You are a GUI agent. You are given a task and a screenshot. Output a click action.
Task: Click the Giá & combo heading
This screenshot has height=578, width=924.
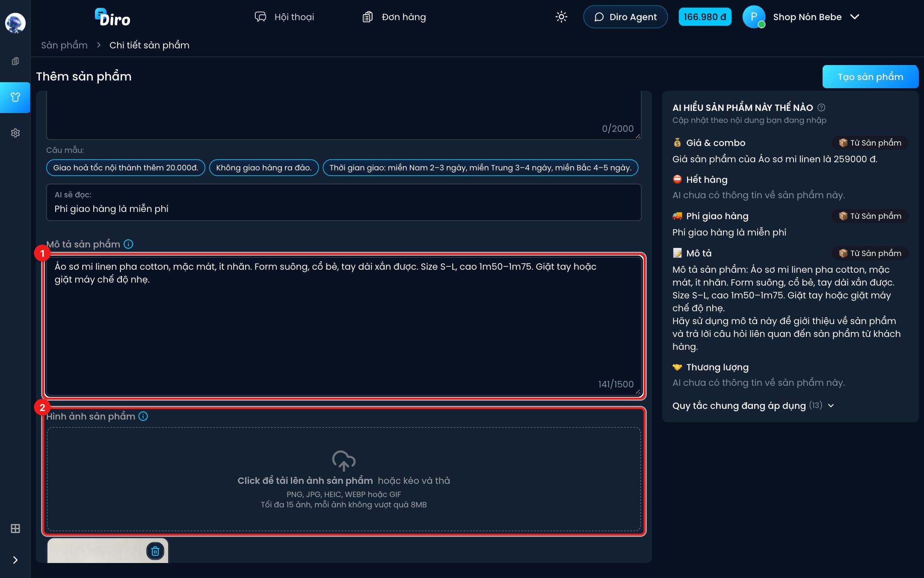coord(716,143)
